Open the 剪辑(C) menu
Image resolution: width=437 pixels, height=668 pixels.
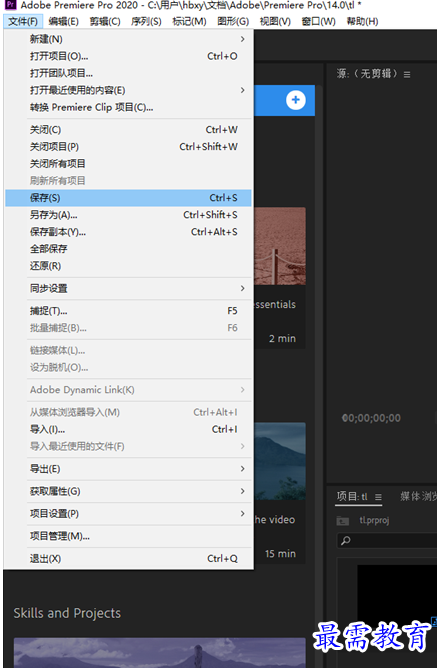(x=105, y=21)
